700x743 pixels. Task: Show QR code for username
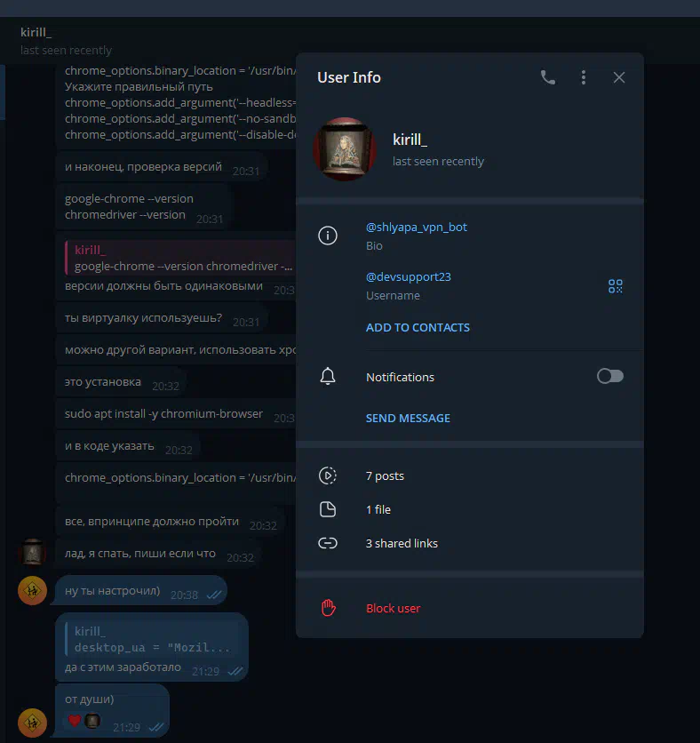tap(616, 285)
